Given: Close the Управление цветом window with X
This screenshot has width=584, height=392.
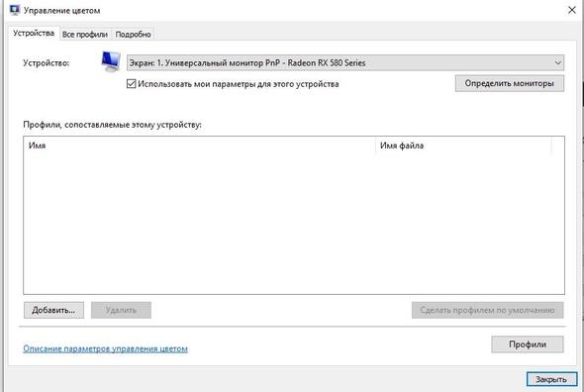Looking at the screenshot, I should point(572,10).
